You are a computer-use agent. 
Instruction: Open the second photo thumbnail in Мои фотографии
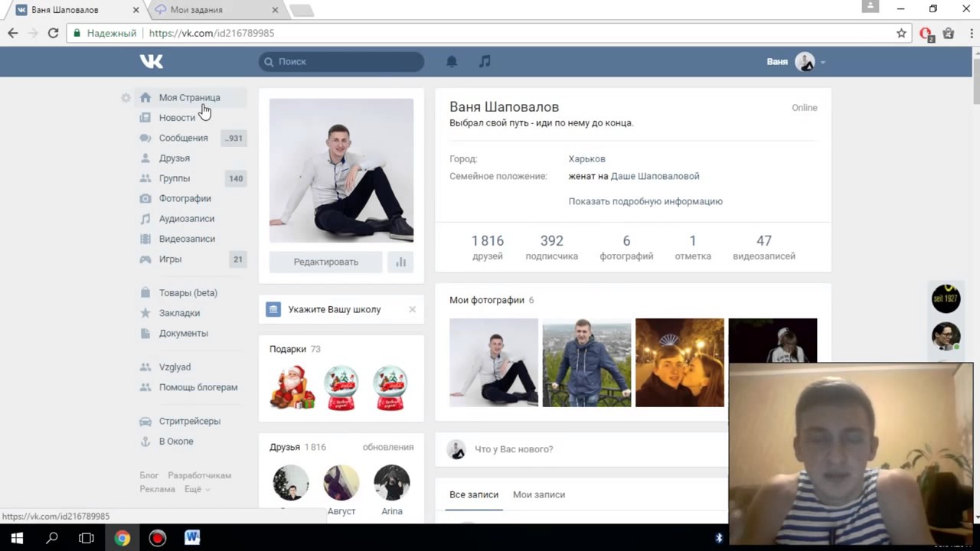click(586, 363)
